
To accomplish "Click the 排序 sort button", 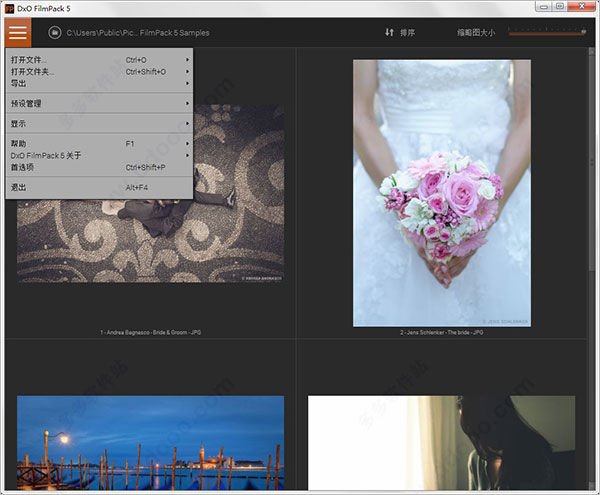I will [405, 33].
